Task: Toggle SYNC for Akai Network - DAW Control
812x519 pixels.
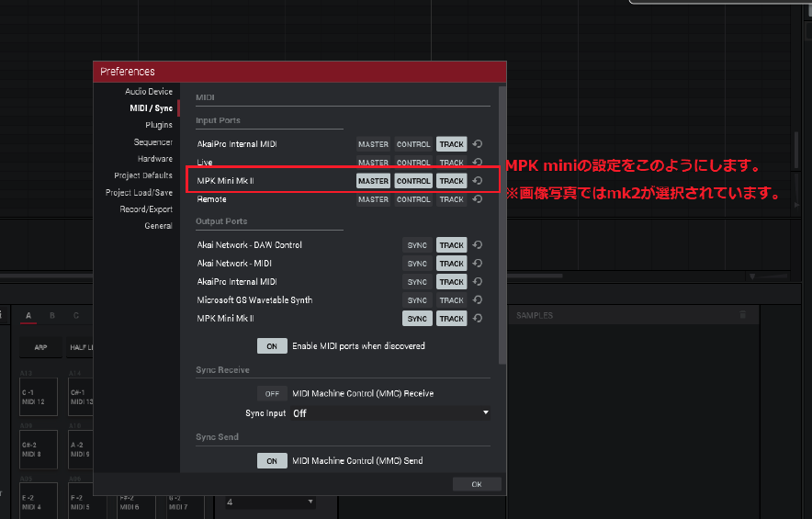Action: click(x=417, y=245)
